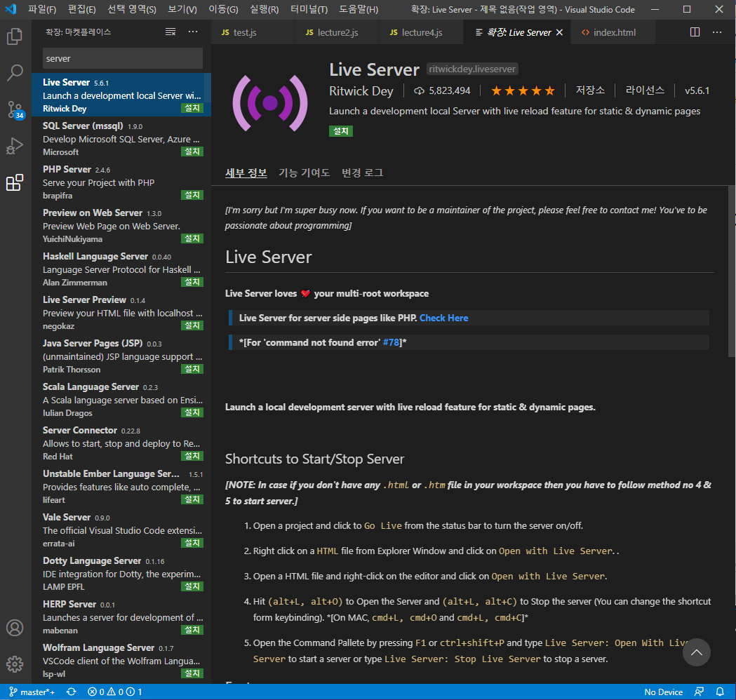Install Preview on Web Server extension

click(x=192, y=238)
